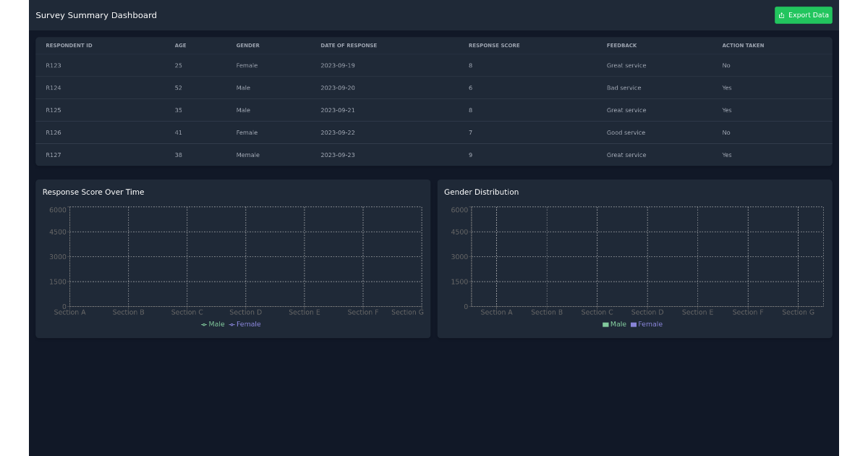The width and height of the screenshot is (868, 456).
Task: Click the purple Female square in Gender Distribution legend
Action: [x=635, y=324]
